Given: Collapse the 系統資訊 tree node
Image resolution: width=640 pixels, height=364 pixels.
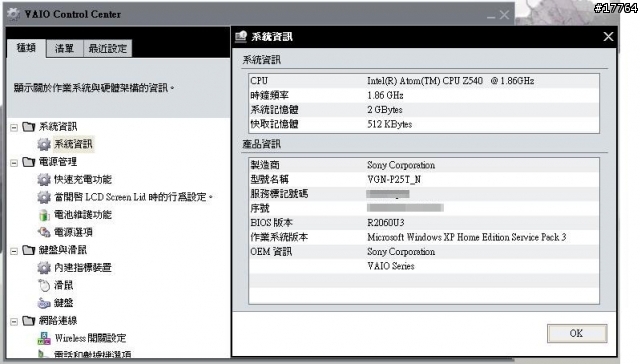Looking at the screenshot, I should point(14,127).
